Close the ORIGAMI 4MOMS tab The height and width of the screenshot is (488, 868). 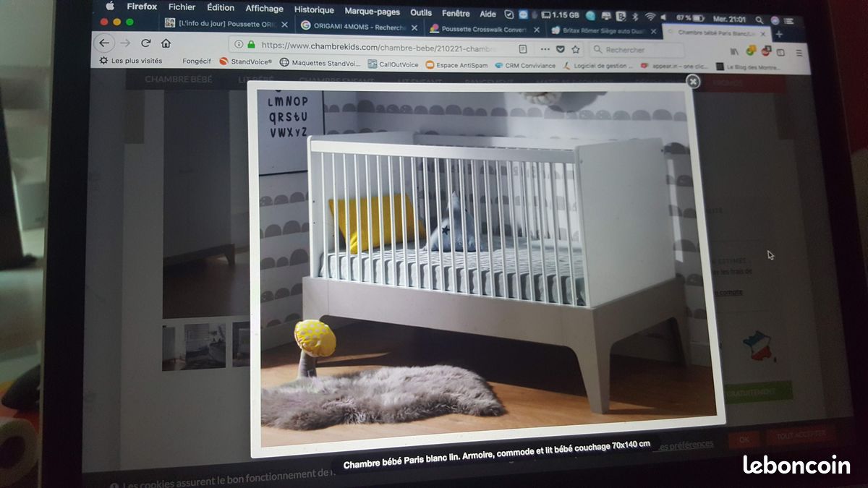pos(415,27)
